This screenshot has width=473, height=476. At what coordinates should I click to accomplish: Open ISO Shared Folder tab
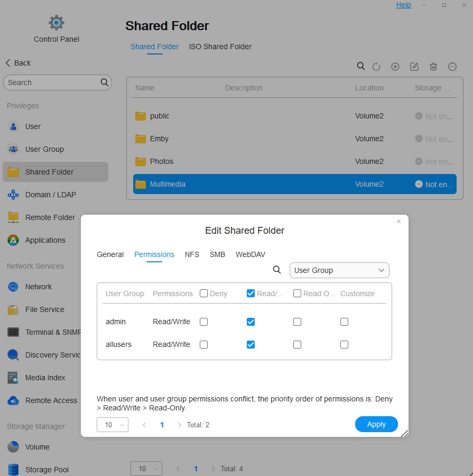[220, 47]
